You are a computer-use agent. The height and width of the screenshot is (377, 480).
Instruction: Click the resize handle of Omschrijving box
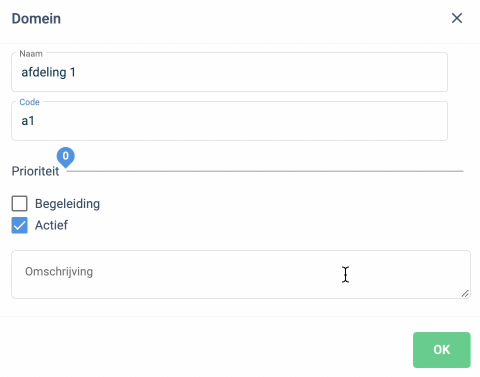465,293
